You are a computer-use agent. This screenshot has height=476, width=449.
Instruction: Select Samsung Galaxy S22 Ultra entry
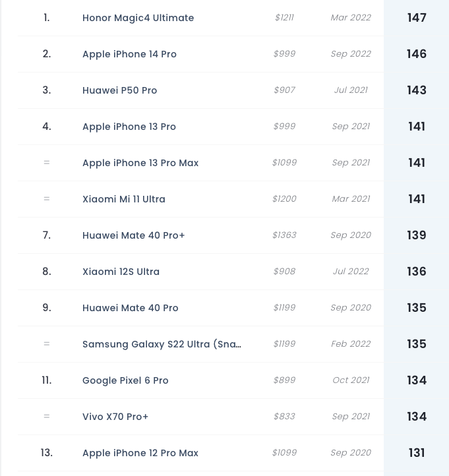tap(162, 344)
